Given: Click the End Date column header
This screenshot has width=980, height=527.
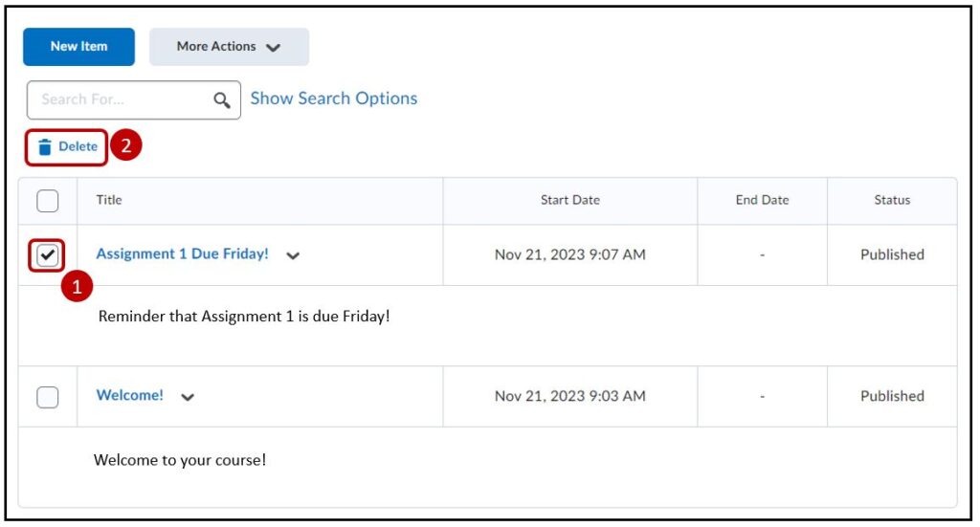Looking at the screenshot, I should pyautogui.click(x=762, y=200).
